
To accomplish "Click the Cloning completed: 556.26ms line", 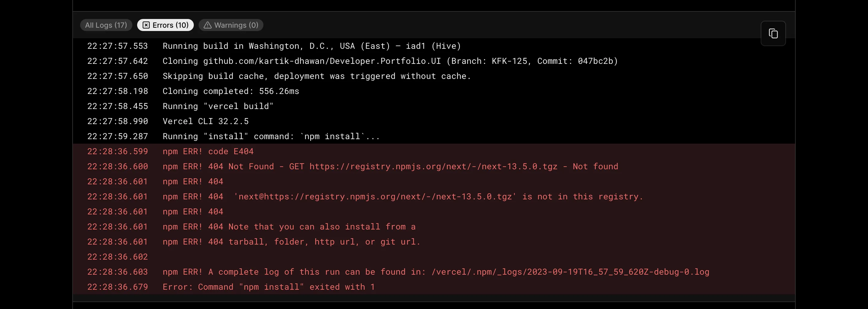I will click(231, 91).
